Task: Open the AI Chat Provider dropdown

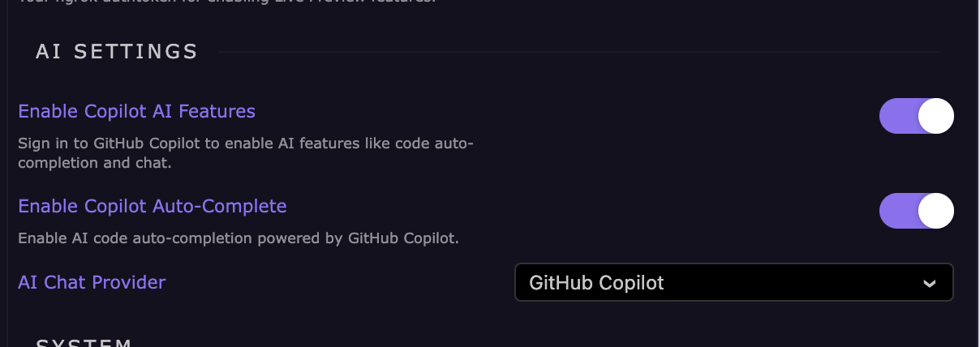Action: [733, 282]
